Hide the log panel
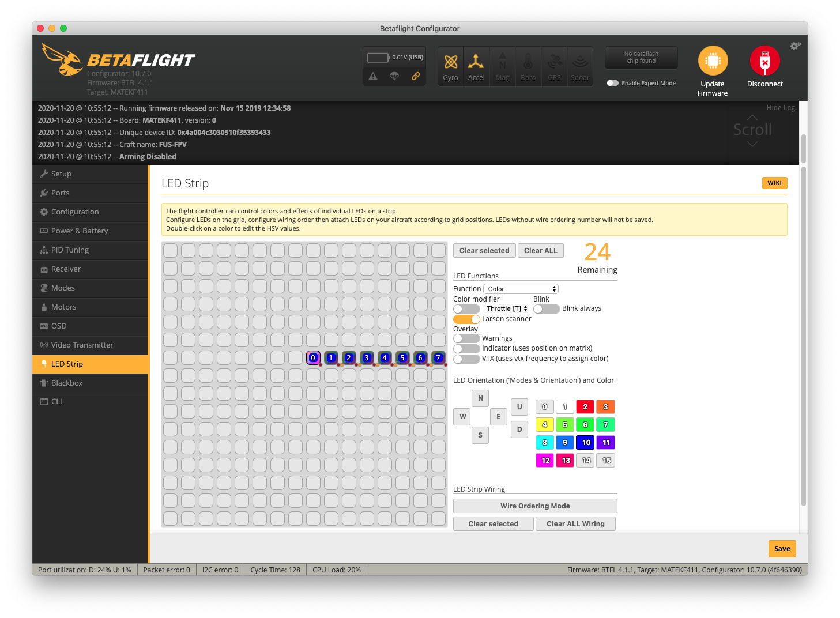This screenshot has width=840, height=618. pyautogui.click(x=781, y=108)
